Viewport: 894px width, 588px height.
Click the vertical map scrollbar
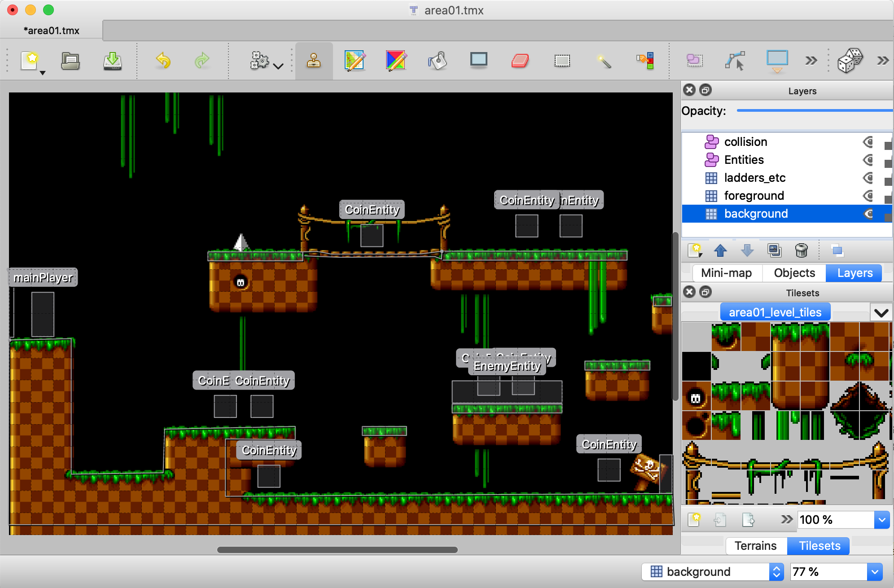click(675, 316)
